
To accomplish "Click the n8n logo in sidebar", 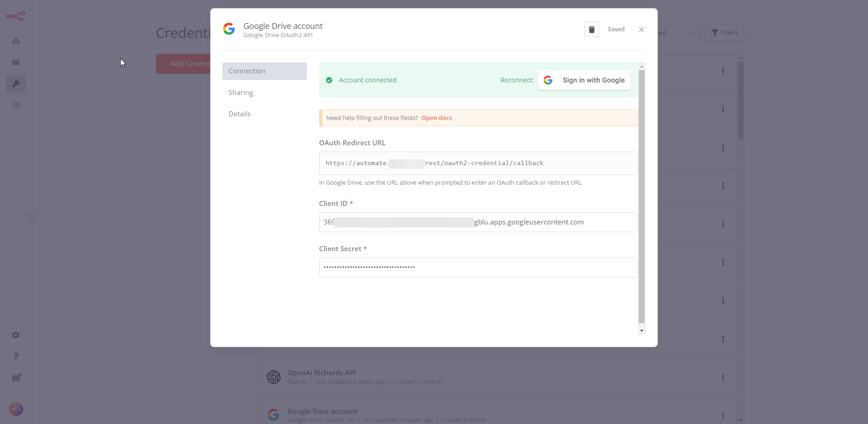I will tap(16, 16).
